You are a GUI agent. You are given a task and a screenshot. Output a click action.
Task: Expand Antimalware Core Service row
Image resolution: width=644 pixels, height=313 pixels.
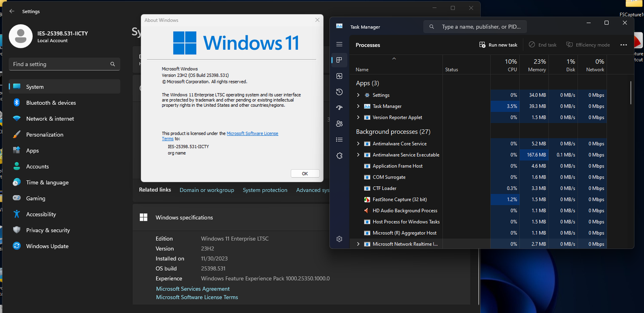tap(358, 144)
